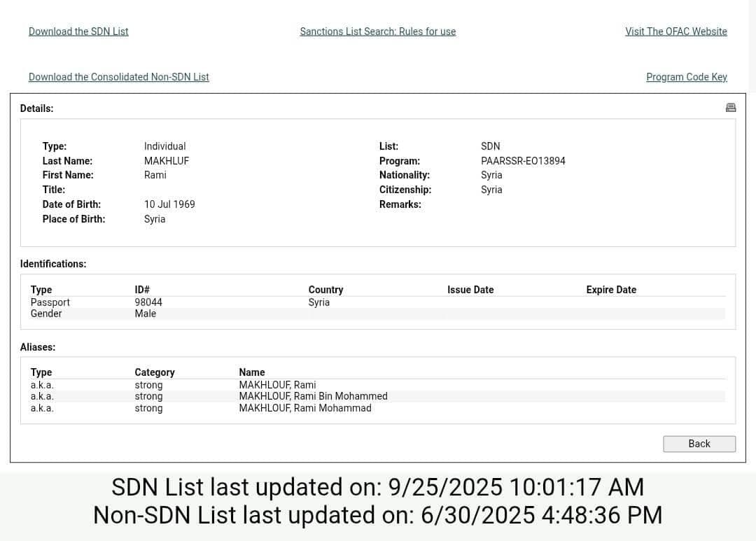
Task: Click the Category column header in Aliases
Action: pyautogui.click(x=154, y=372)
